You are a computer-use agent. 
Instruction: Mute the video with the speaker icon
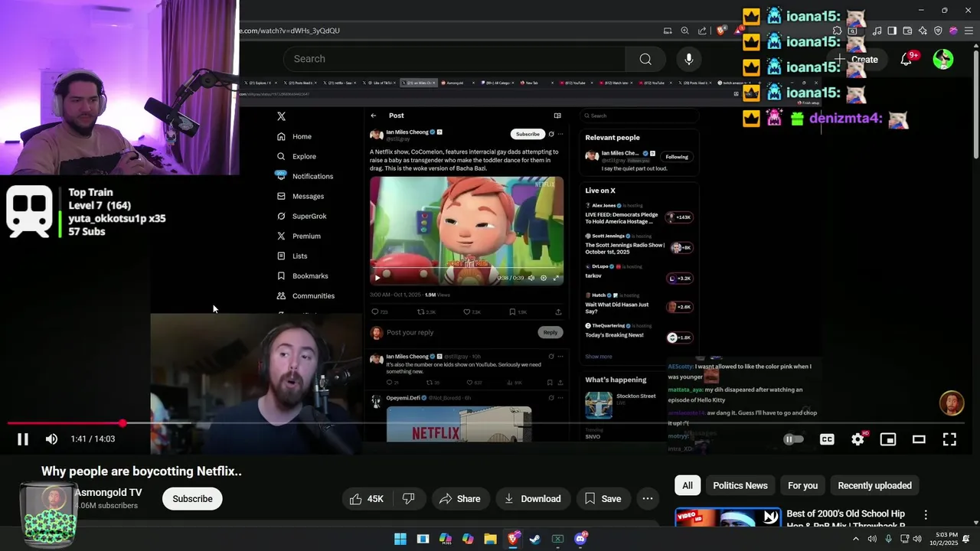pyautogui.click(x=51, y=439)
